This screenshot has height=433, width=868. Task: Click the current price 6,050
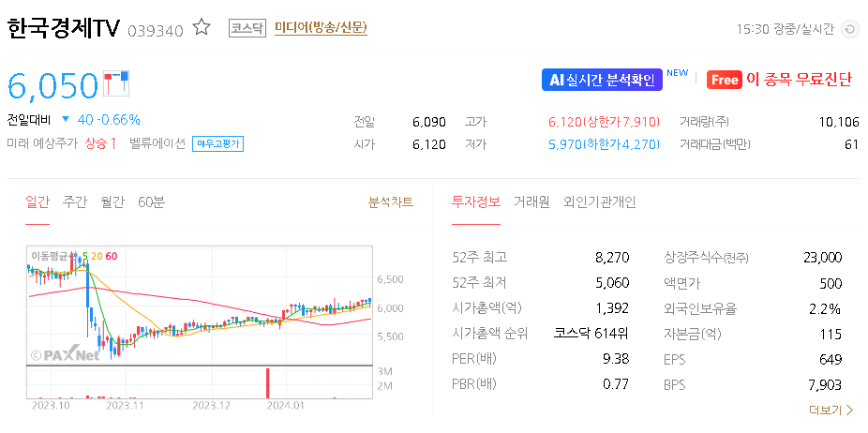pyautogui.click(x=52, y=84)
